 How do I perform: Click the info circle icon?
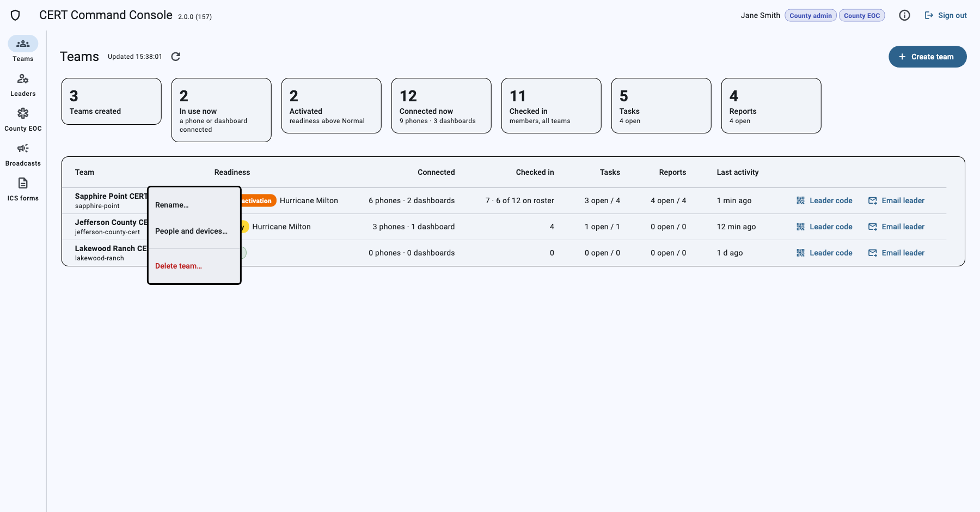[904, 15]
